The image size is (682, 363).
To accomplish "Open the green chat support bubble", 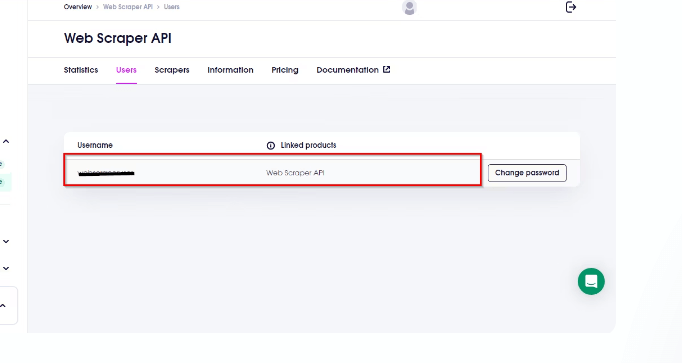I will coord(591,281).
